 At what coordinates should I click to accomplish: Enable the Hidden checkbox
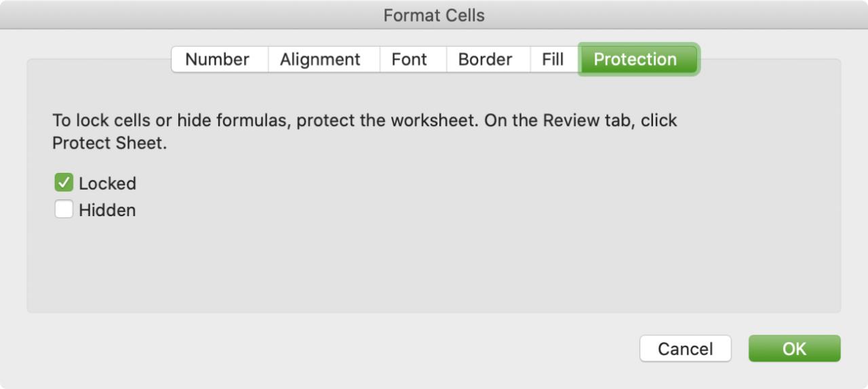pos(64,210)
